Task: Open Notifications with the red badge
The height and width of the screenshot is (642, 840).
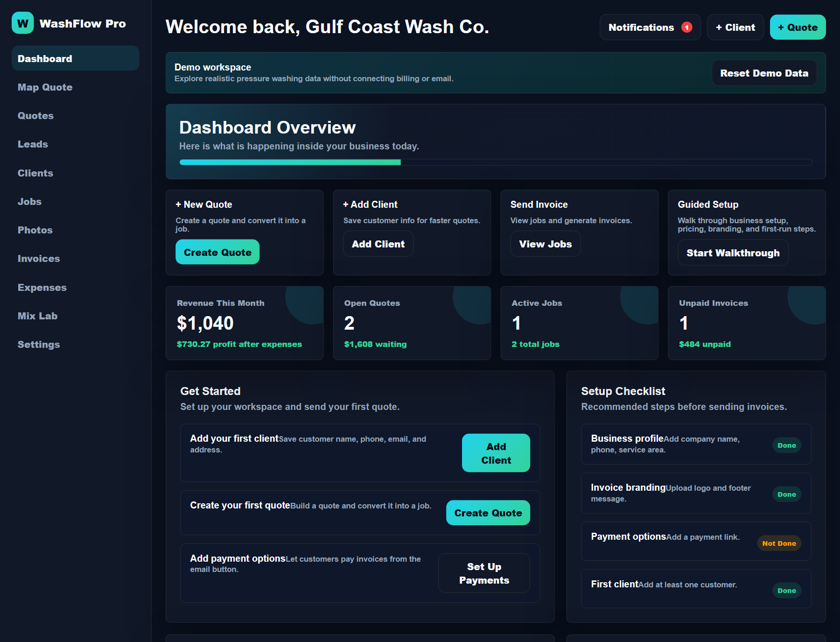Action: point(650,27)
